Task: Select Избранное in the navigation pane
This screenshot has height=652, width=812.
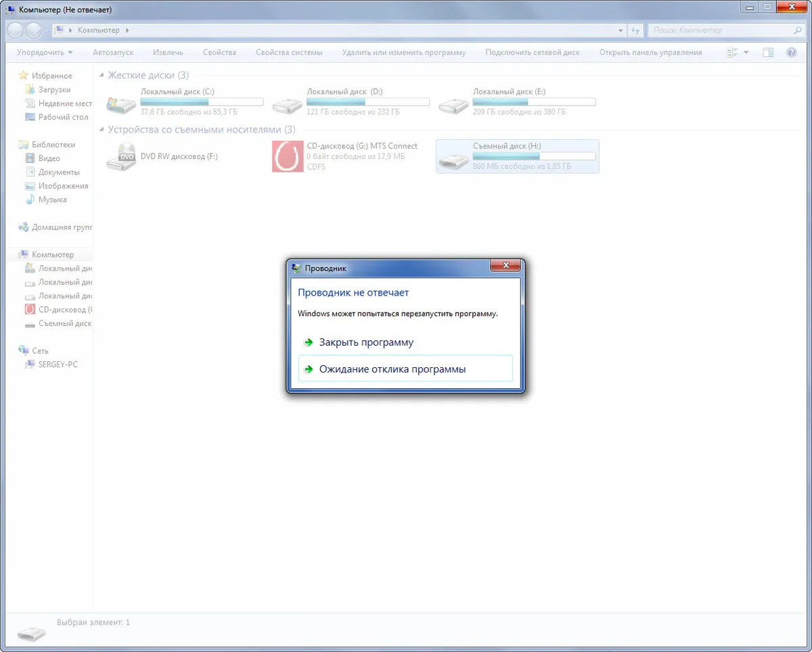Action: (51, 76)
